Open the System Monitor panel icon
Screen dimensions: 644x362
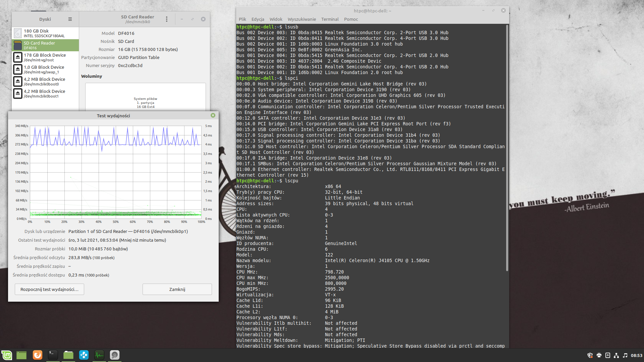tap(99, 355)
